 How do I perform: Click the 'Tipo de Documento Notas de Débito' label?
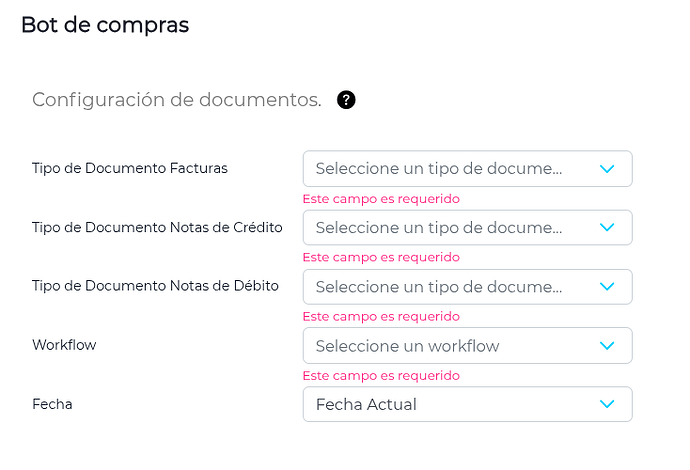(x=155, y=286)
